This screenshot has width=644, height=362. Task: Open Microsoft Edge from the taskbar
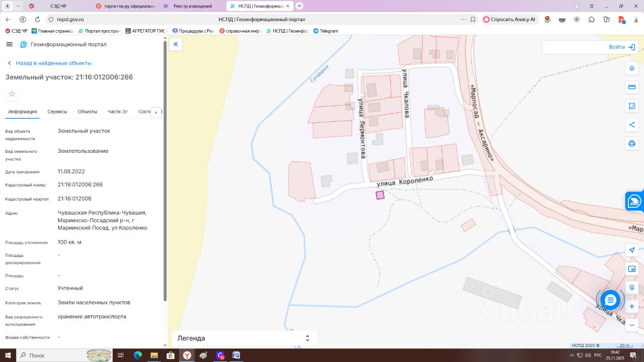138,355
